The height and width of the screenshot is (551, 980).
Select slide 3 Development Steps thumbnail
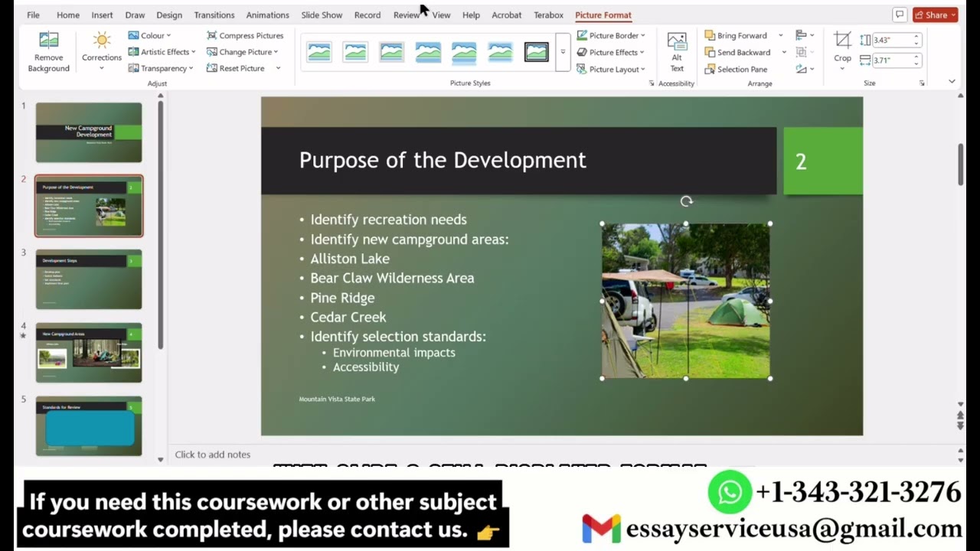pyautogui.click(x=89, y=279)
